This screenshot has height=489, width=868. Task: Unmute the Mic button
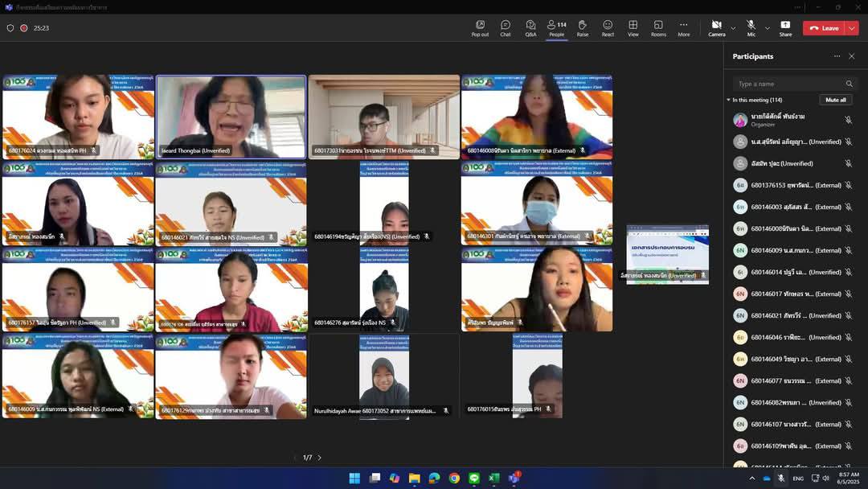coord(751,27)
